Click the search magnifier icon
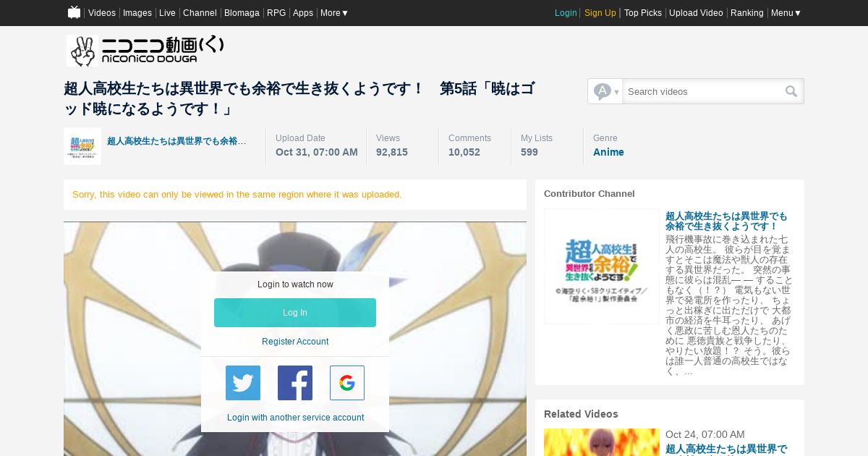This screenshot has width=868, height=456. click(x=791, y=91)
